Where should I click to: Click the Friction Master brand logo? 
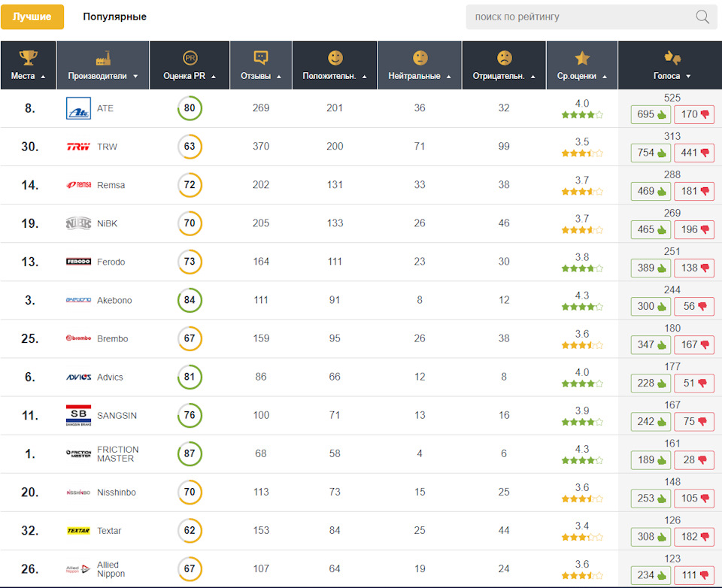[x=78, y=453]
